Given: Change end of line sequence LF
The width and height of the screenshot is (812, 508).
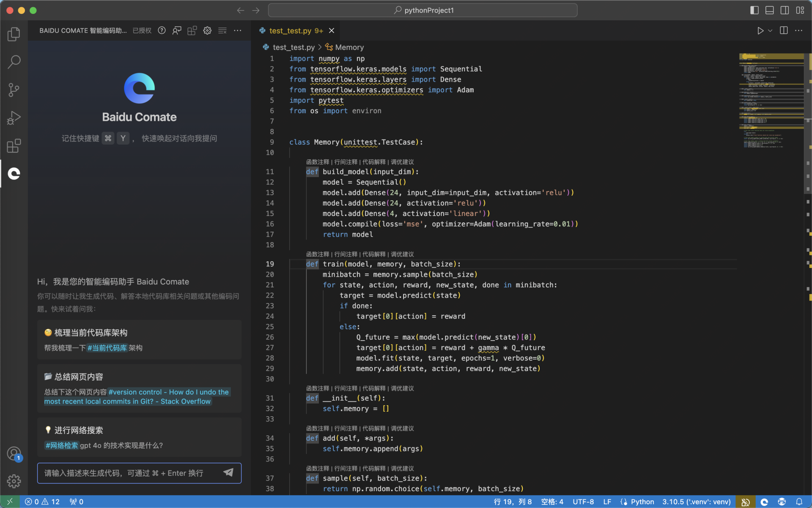Looking at the screenshot, I should (x=607, y=502).
